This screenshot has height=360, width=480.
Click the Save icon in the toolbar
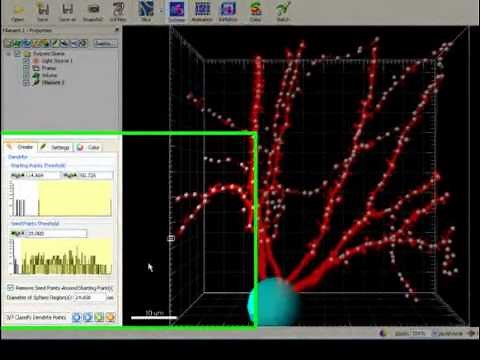point(42,11)
